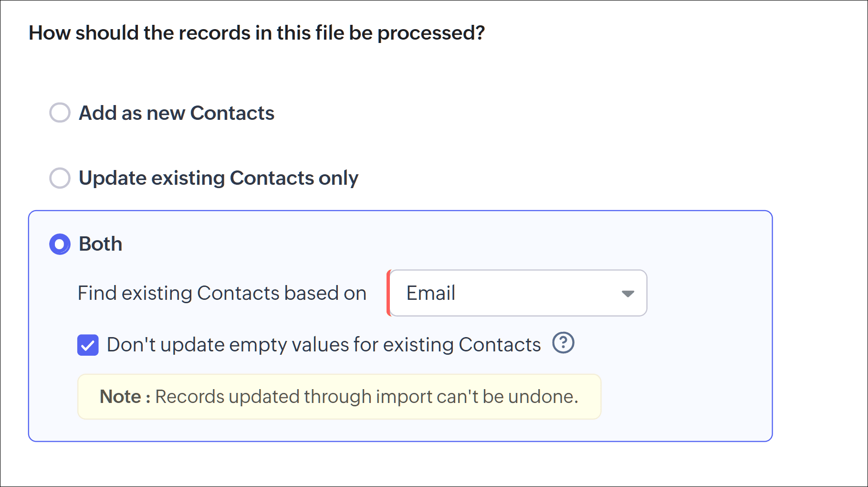The height and width of the screenshot is (487, 868).
Task: Click the heading 'How should the records be processed?'
Action: tap(257, 33)
